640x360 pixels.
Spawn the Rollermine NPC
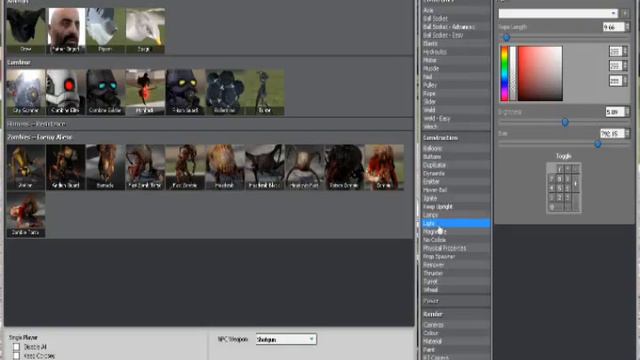225,92
